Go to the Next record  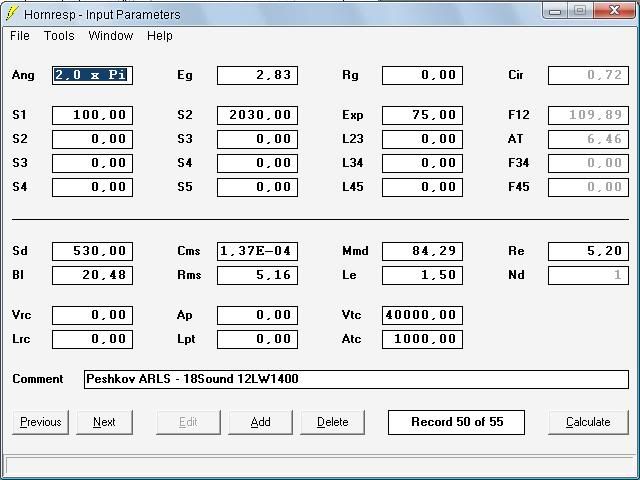point(104,422)
